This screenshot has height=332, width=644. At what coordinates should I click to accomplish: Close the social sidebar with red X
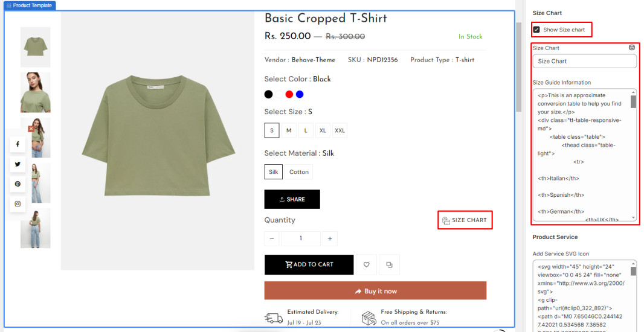point(31,129)
